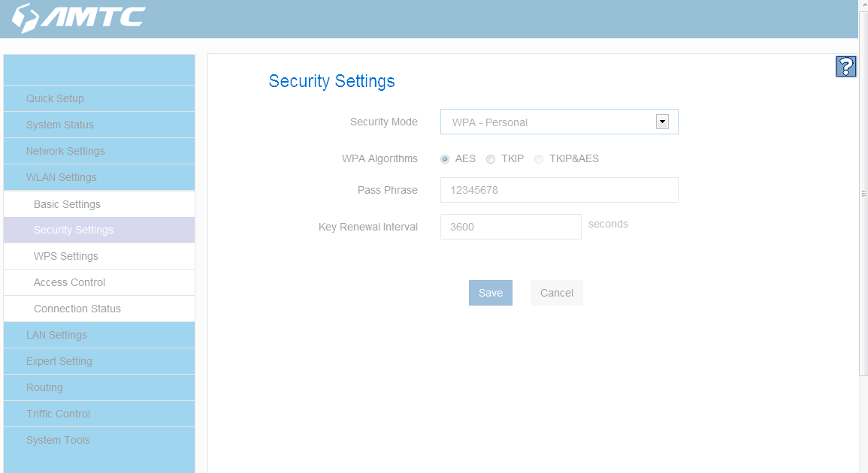Open Quick Setup menu

tap(99, 98)
